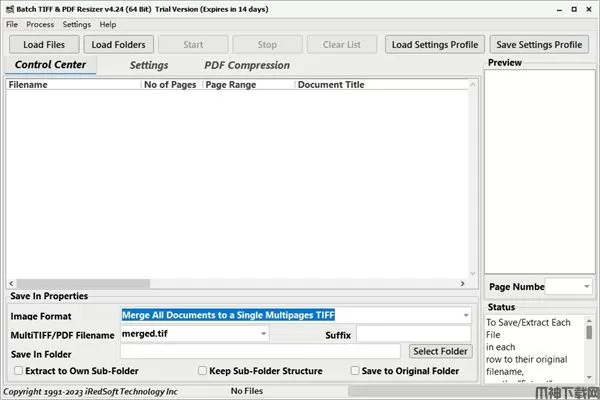
Task: Click Status box scroll up arrow
Action: point(589,321)
